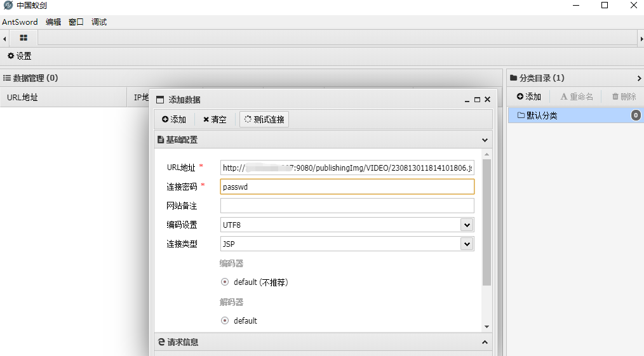644x356 pixels.
Task: Click the URL地址 column header
Action: [x=64, y=97]
